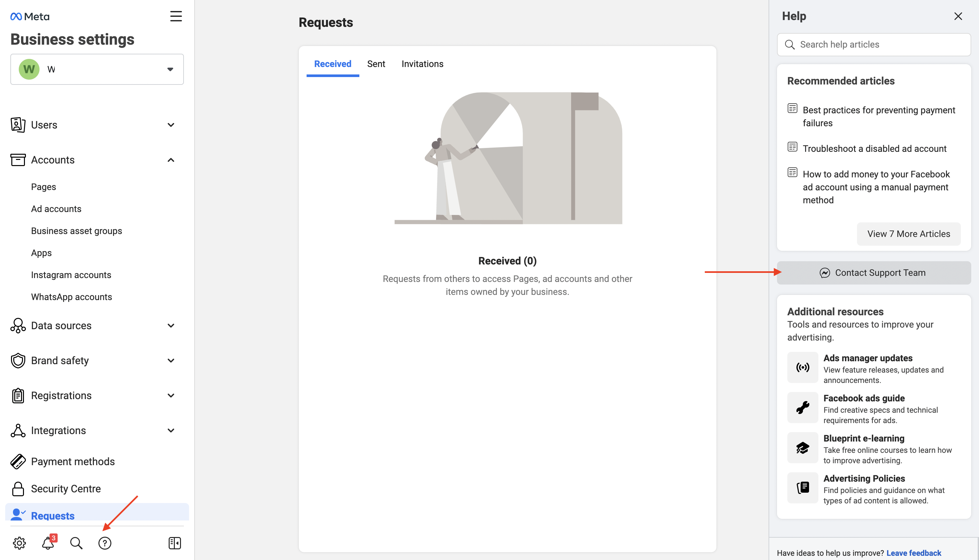Collapse the sidebar panel icon
This screenshot has width=979, height=560.
[174, 543]
